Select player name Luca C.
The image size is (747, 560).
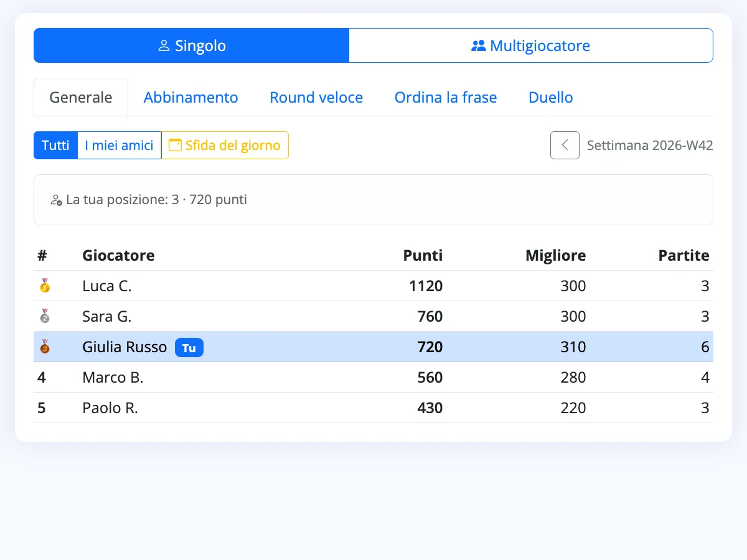coord(107,286)
